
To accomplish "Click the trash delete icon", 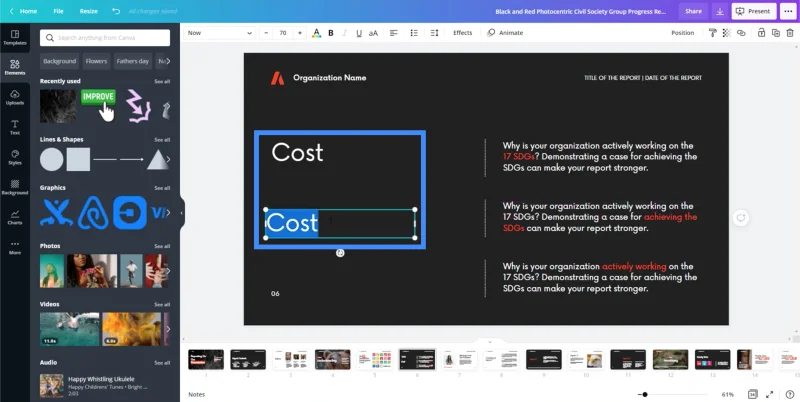I will 790,33.
